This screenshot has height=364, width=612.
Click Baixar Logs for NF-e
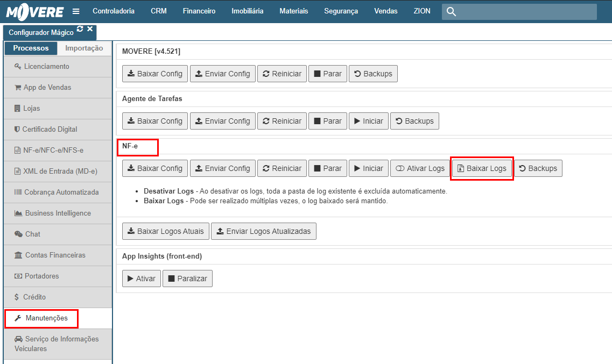click(x=482, y=168)
